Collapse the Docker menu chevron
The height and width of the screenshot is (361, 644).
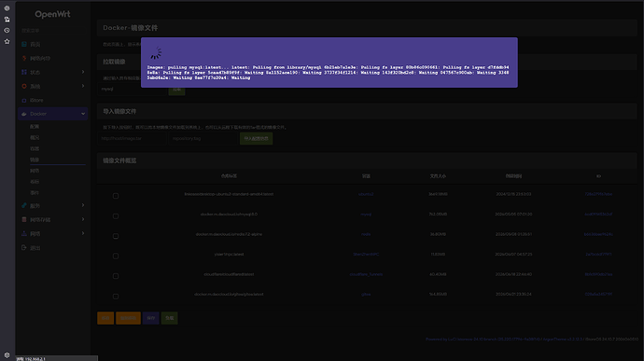(83, 114)
